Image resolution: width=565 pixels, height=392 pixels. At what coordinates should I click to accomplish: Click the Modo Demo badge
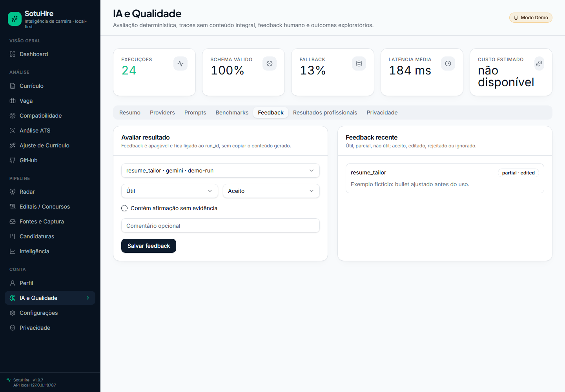point(531,18)
